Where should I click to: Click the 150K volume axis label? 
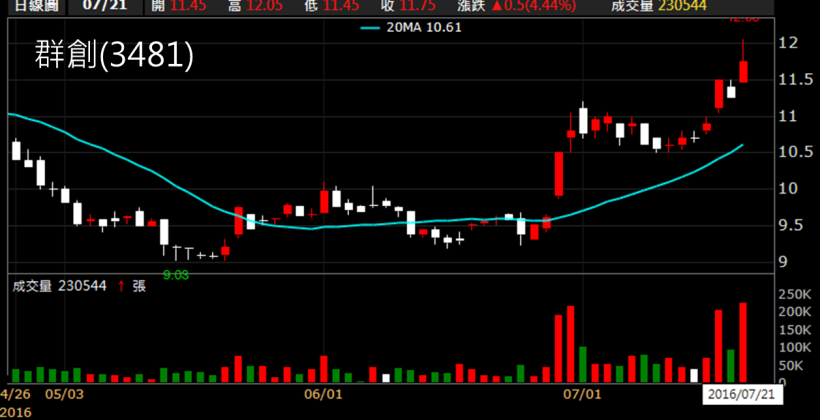coord(794,330)
